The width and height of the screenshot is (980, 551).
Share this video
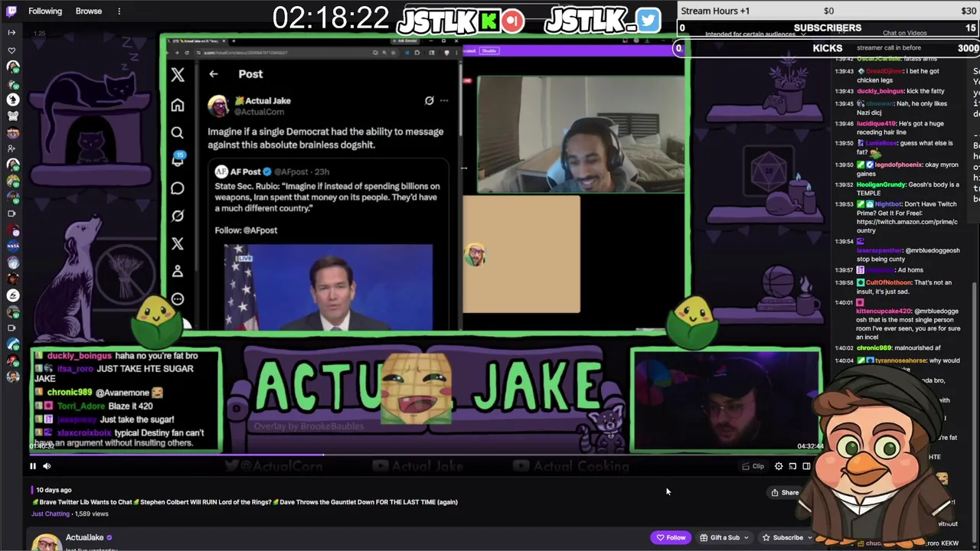(785, 493)
